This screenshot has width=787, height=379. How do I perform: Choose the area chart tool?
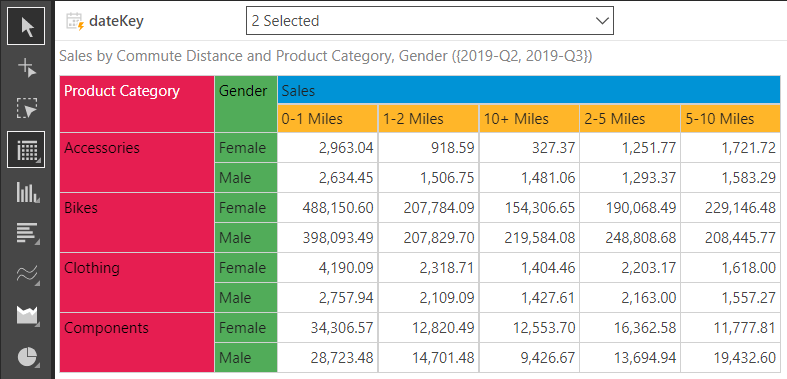pyautogui.click(x=26, y=315)
